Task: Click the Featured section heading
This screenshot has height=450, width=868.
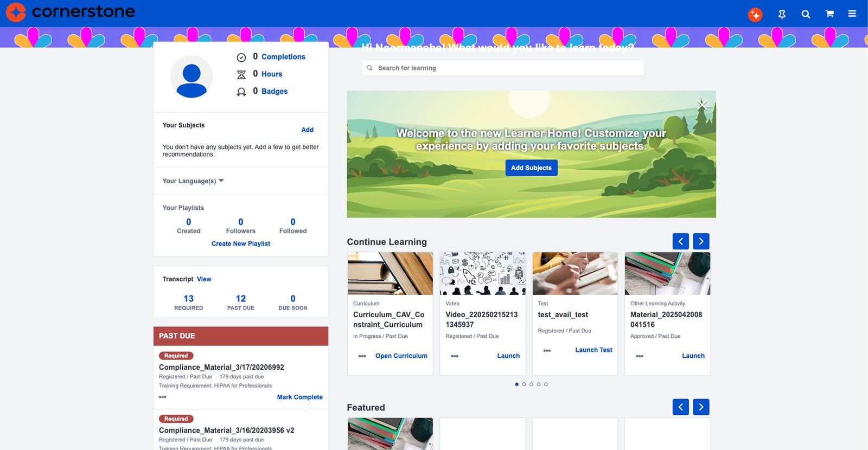Action: (366, 408)
